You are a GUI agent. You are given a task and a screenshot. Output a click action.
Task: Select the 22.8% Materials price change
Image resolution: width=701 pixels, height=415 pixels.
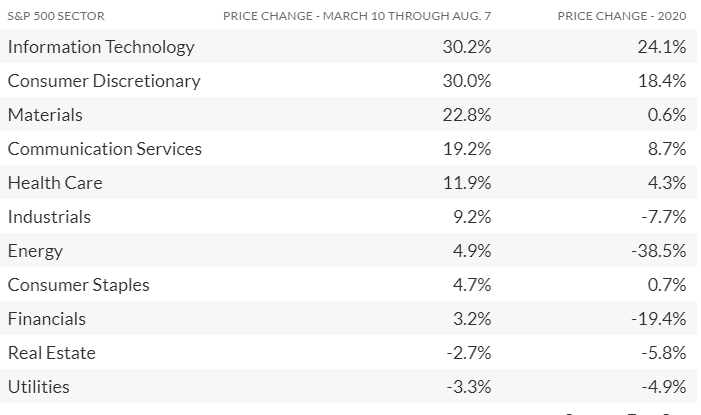tap(466, 115)
